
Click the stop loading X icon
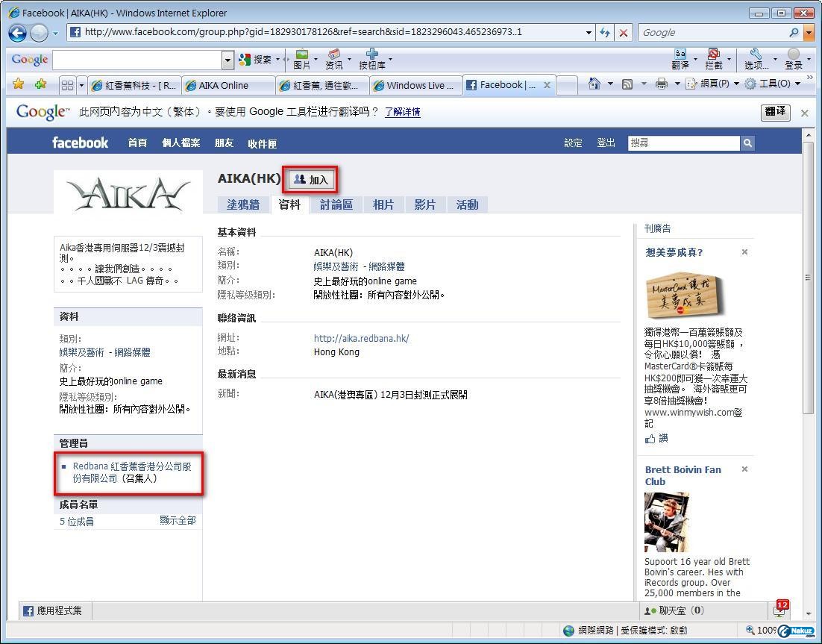(624, 32)
